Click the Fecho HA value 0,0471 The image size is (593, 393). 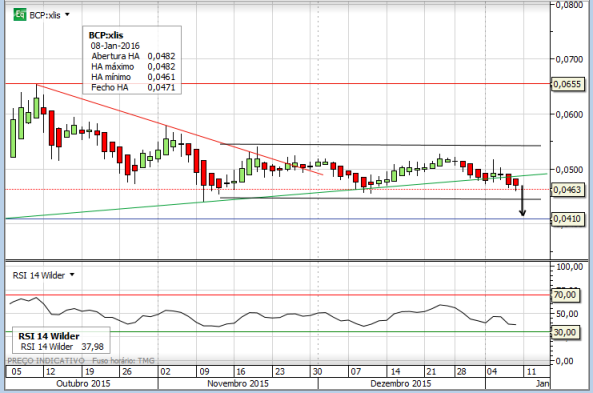pyautogui.click(x=161, y=87)
